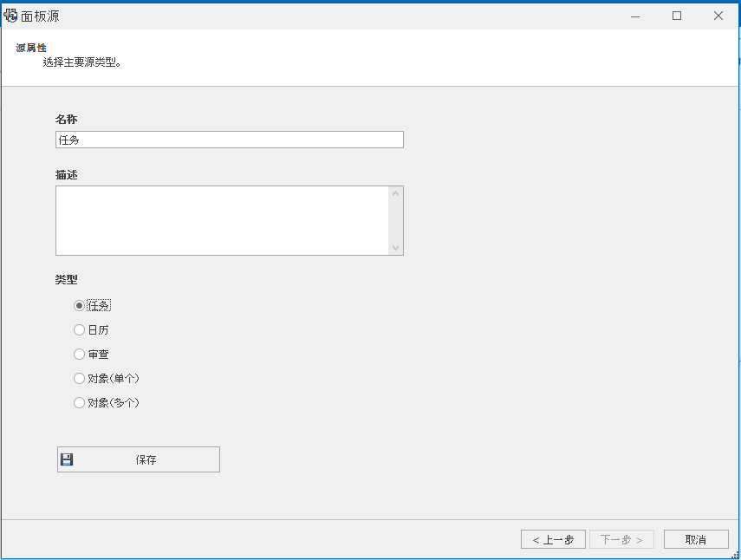The image size is (741, 560).
Task: Focus the 名称 text field
Action: 229,140
